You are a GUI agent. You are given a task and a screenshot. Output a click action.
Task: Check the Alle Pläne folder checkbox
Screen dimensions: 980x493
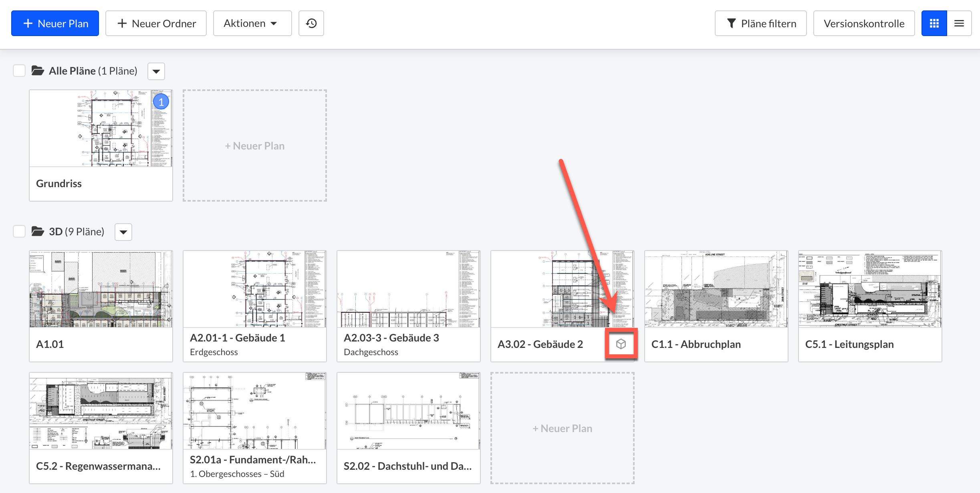[x=19, y=71]
